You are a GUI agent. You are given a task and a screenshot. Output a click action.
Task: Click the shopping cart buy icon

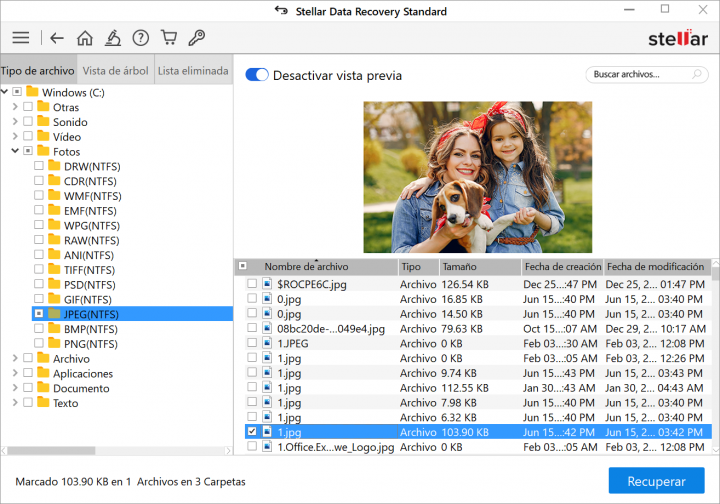click(x=169, y=38)
